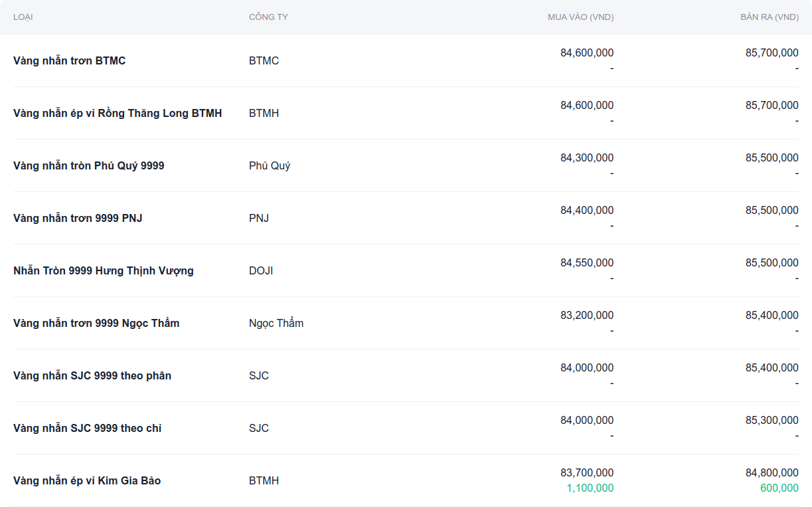Click the PNJ company cell
The width and height of the screenshot is (812, 507).
point(259,218)
